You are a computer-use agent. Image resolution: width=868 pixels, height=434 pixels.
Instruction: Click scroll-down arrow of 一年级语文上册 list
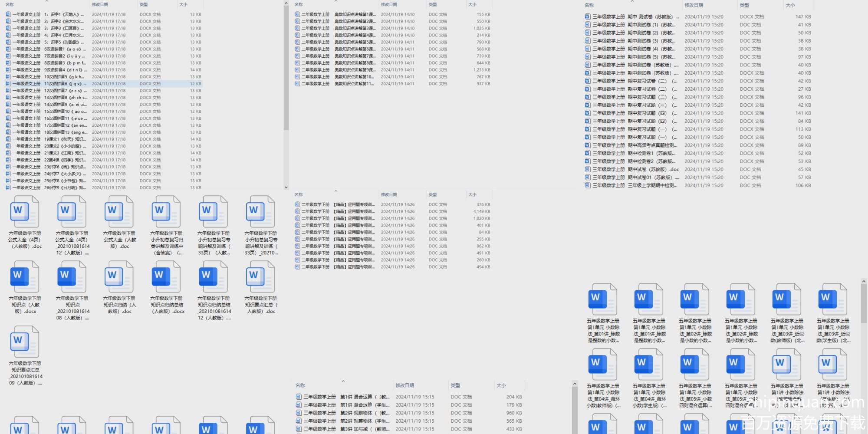tap(286, 187)
